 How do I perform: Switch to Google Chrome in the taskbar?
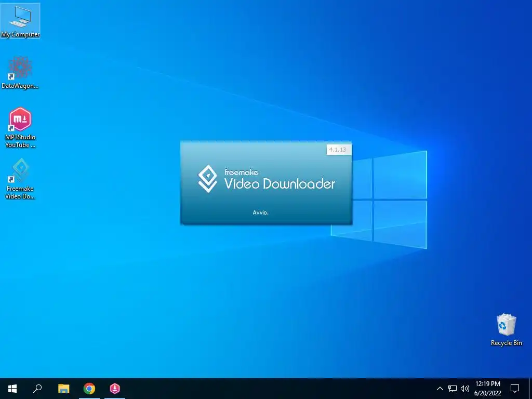coord(89,389)
